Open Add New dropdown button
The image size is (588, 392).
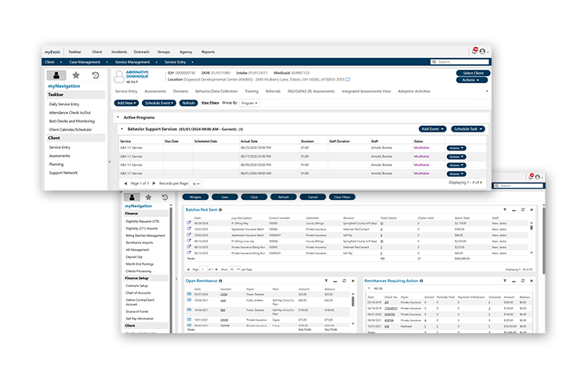pyautogui.click(x=126, y=103)
